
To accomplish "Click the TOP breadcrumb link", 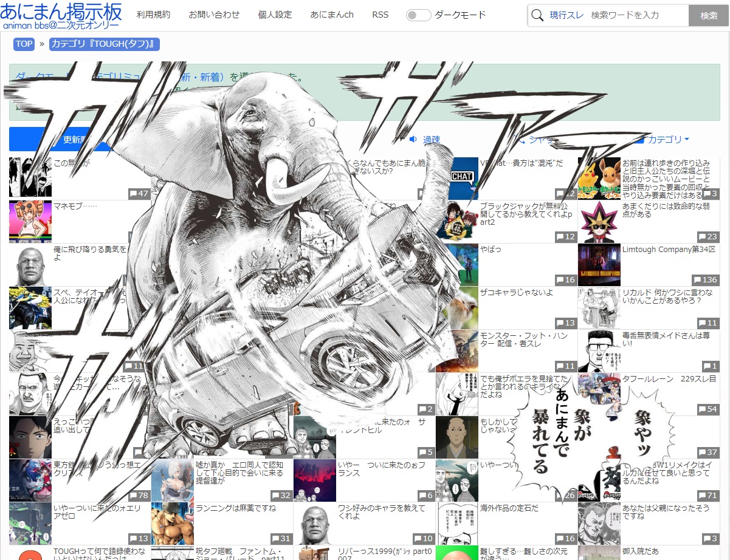I will [x=24, y=44].
